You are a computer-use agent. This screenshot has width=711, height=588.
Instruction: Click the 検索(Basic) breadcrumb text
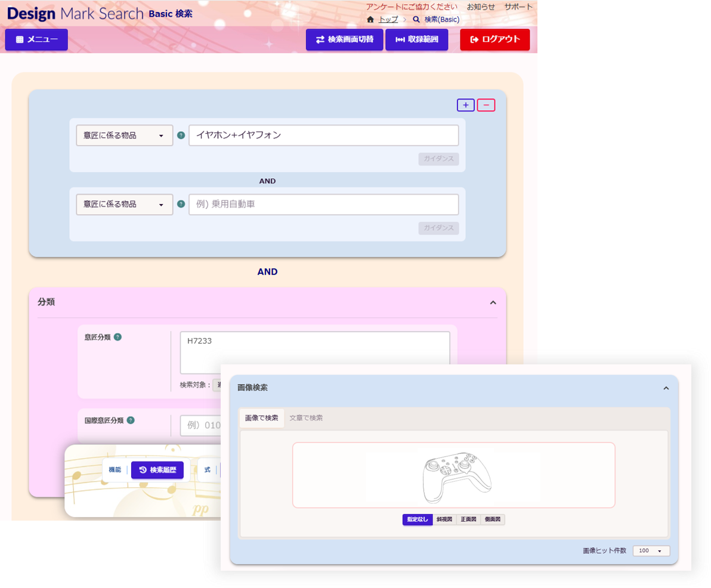441,20
